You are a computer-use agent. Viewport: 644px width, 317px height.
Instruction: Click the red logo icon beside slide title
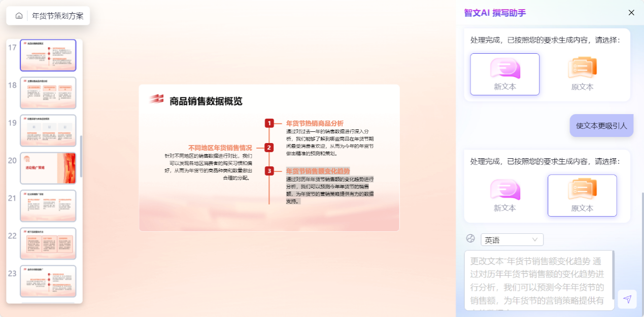point(156,99)
